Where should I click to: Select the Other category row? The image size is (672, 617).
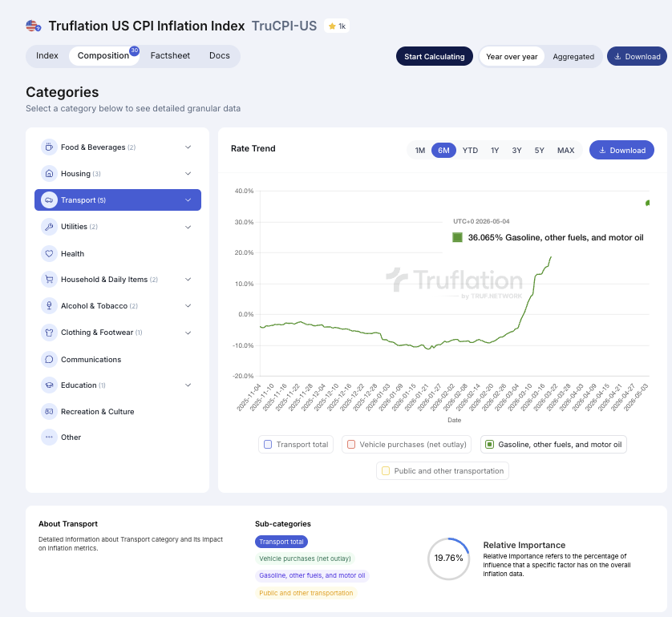(117, 438)
